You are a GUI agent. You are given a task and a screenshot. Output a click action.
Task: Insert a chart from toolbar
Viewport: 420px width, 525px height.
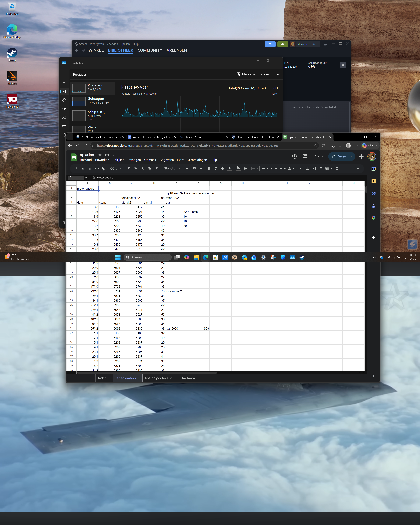tap(314, 168)
